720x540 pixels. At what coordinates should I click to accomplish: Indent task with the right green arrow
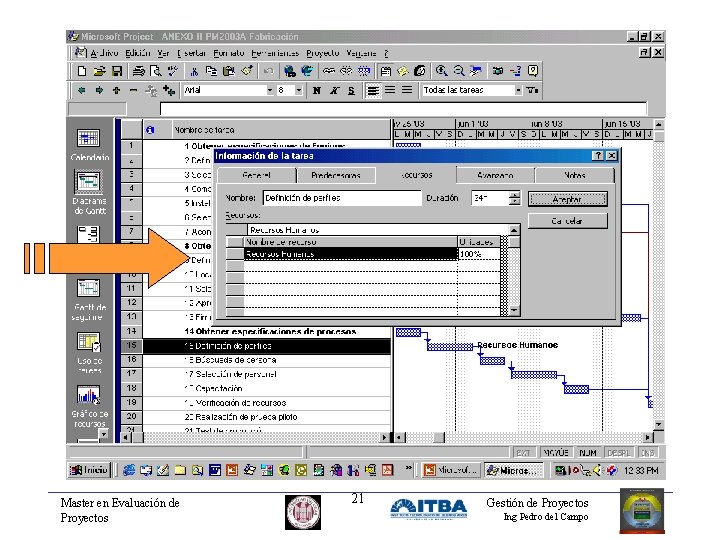[99, 90]
